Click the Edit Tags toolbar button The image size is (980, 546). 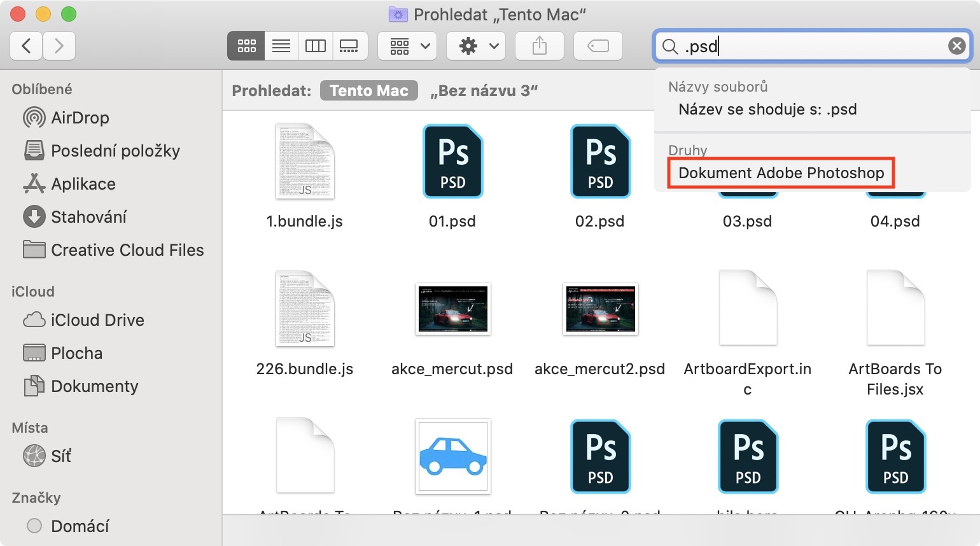[x=598, y=46]
